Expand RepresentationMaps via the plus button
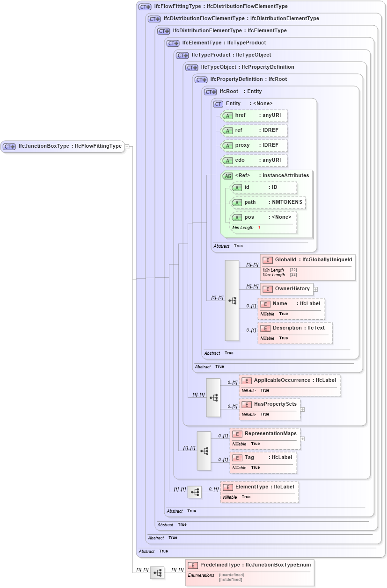 click(302, 439)
